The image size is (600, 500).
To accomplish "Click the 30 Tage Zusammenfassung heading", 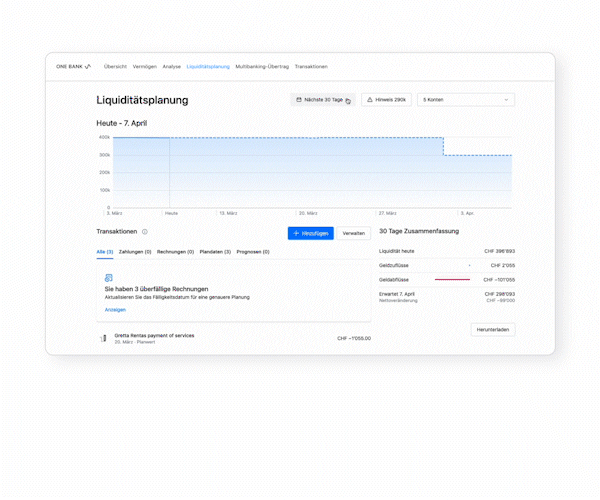I will click(419, 231).
